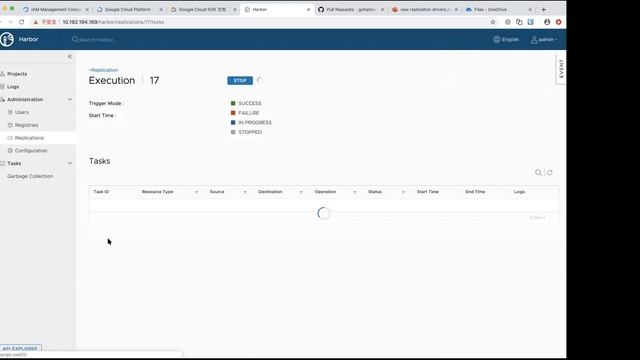Click the Tasks section heading
Screen dimensions: 640x360
(100, 161)
